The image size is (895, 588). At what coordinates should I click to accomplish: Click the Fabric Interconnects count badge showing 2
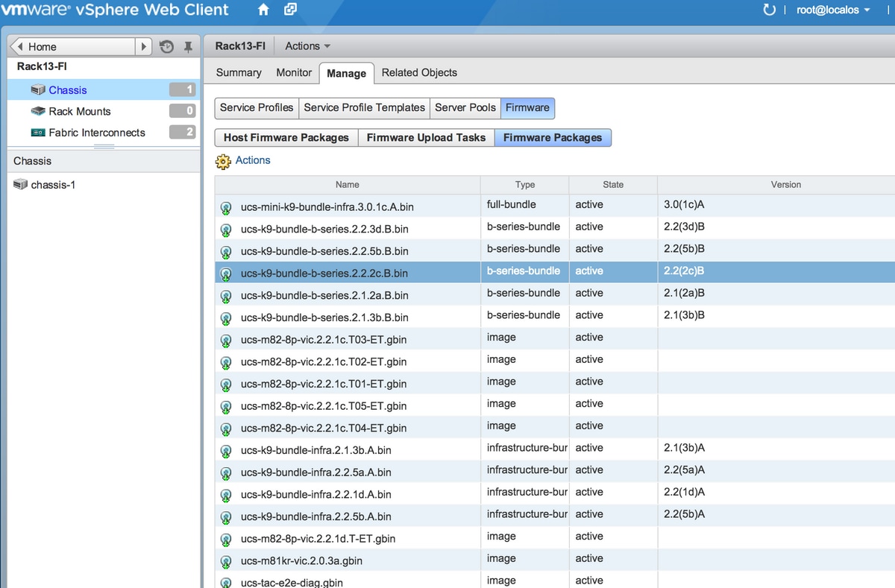182,133
